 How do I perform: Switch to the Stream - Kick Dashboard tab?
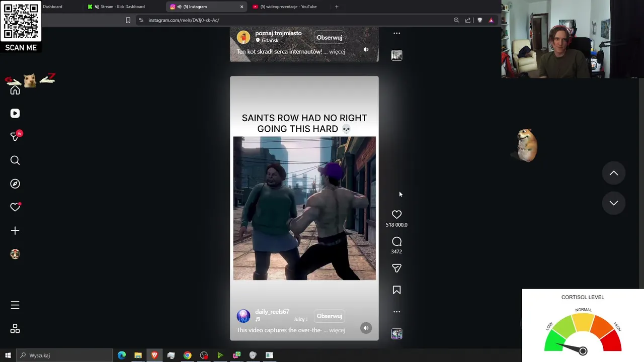point(123,7)
